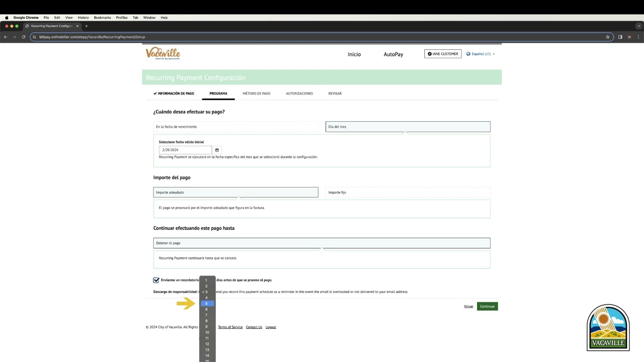Select 1 in the days dropdown

pos(207,280)
